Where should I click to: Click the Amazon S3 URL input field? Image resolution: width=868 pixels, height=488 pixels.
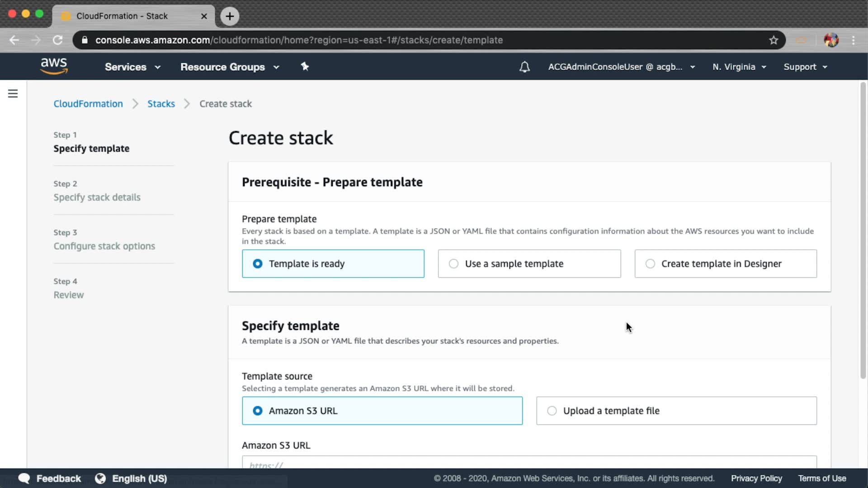point(529,463)
